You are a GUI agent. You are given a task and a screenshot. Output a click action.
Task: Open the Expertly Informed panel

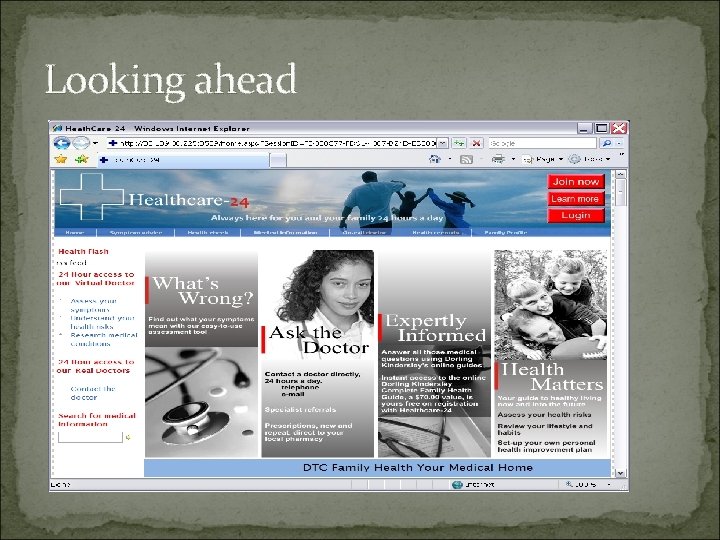pyautogui.click(x=434, y=354)
